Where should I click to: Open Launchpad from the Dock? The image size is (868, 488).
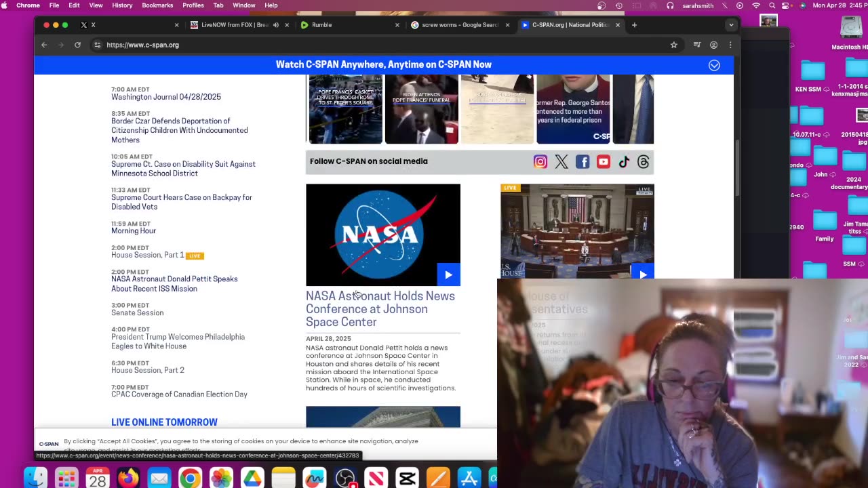tap(66, 479)
